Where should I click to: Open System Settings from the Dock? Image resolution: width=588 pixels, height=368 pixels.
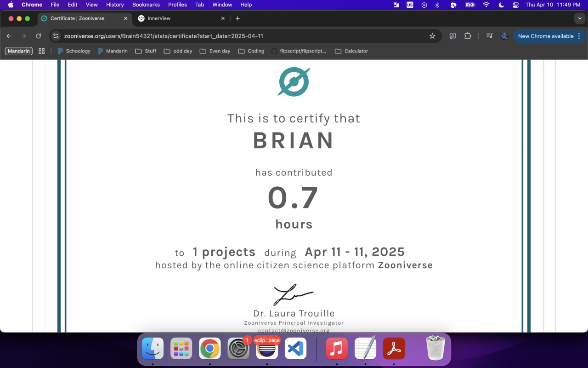[x=238, y=348]
